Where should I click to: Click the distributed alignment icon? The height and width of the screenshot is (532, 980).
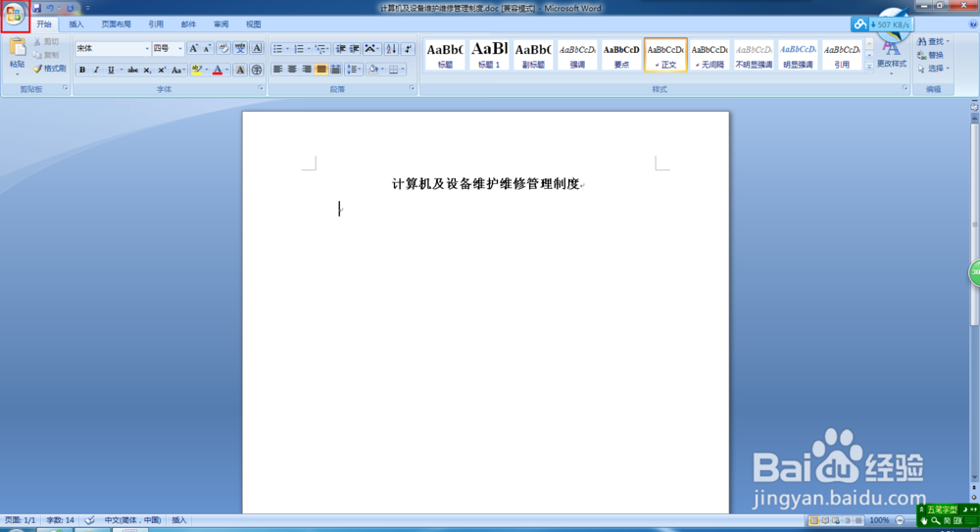pyautogui.click(x=335, y=70)
